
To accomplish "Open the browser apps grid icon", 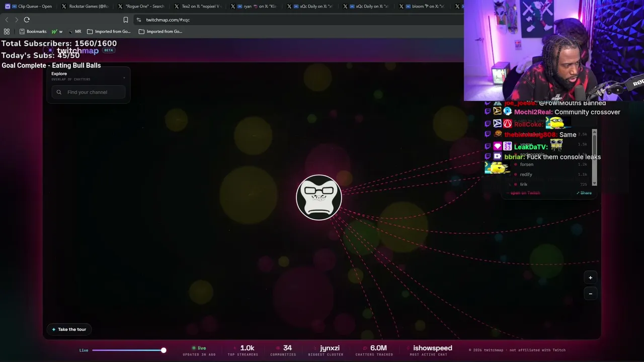I will [x=7, y=31].
